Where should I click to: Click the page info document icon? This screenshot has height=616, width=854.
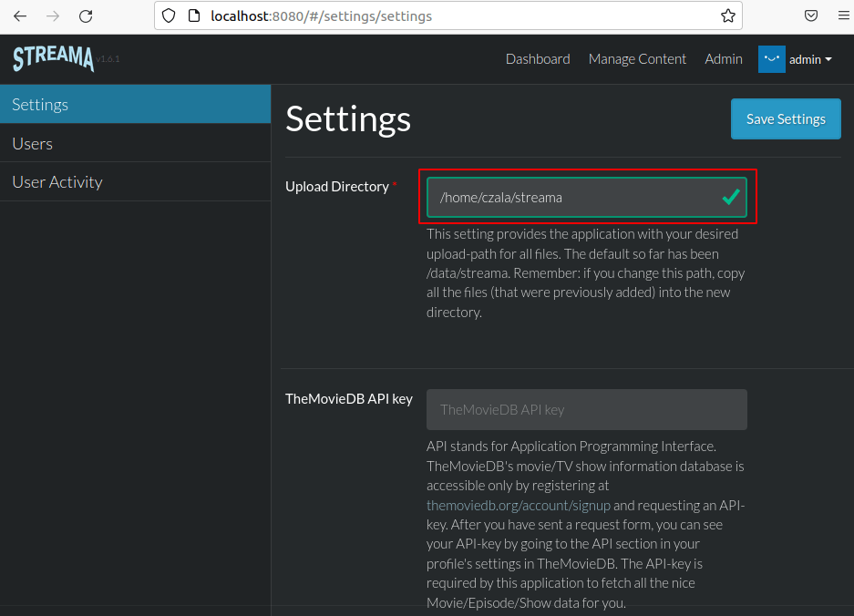point(194,15)
